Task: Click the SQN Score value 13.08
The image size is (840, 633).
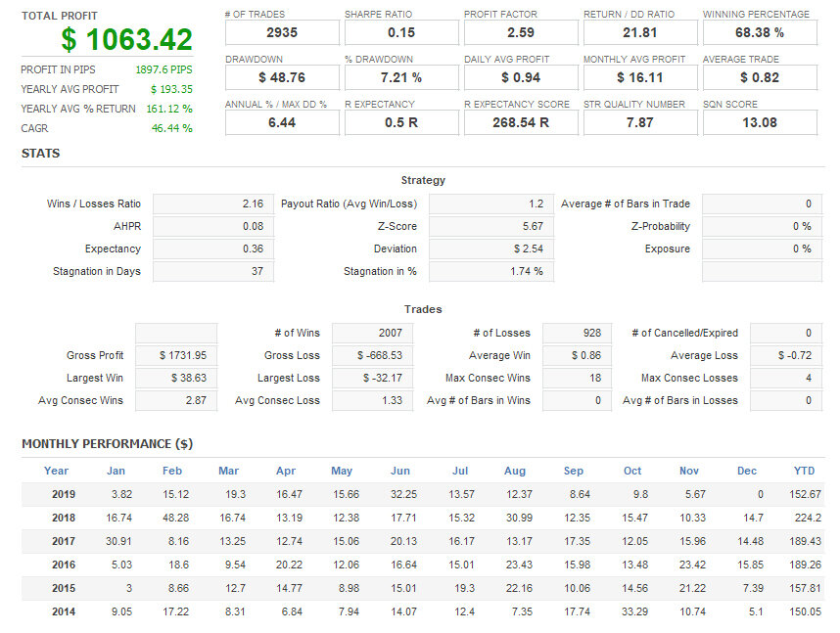Action: tap(760, 122)
